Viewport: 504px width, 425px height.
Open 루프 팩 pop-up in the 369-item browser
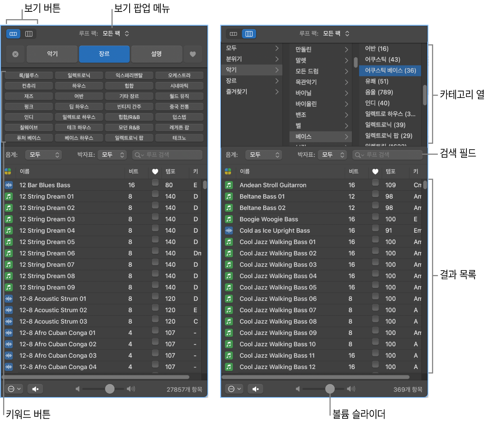click(336, 34)
